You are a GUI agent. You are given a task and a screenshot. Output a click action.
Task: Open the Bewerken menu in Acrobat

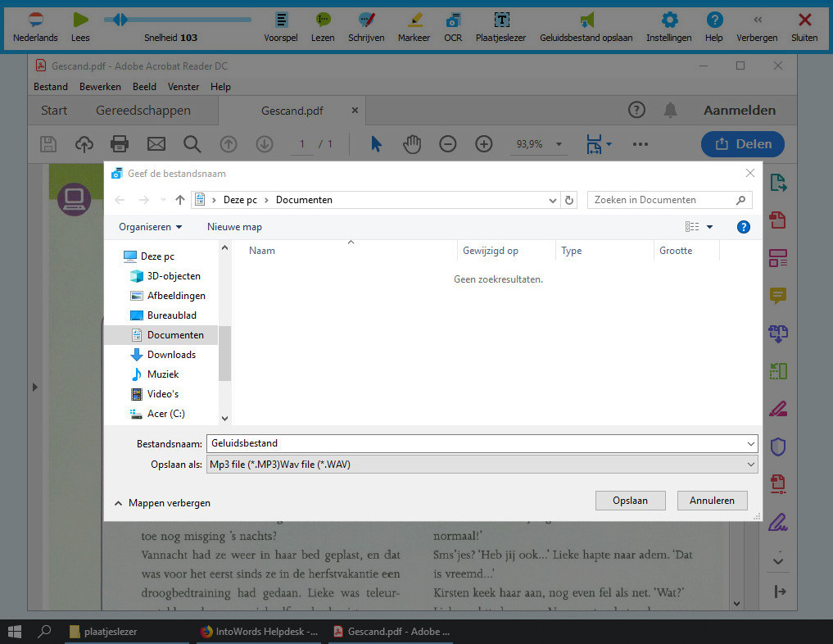pyautogui.click(x=100, y=87)
